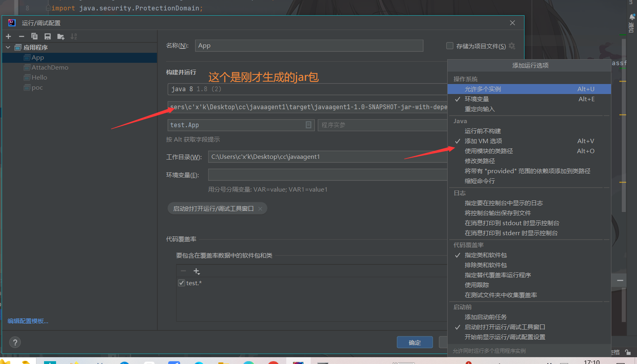Choose 排除类和软件包 menu option
The width and height of the screenshot is (637, 364).
click(x=529, y=265)
